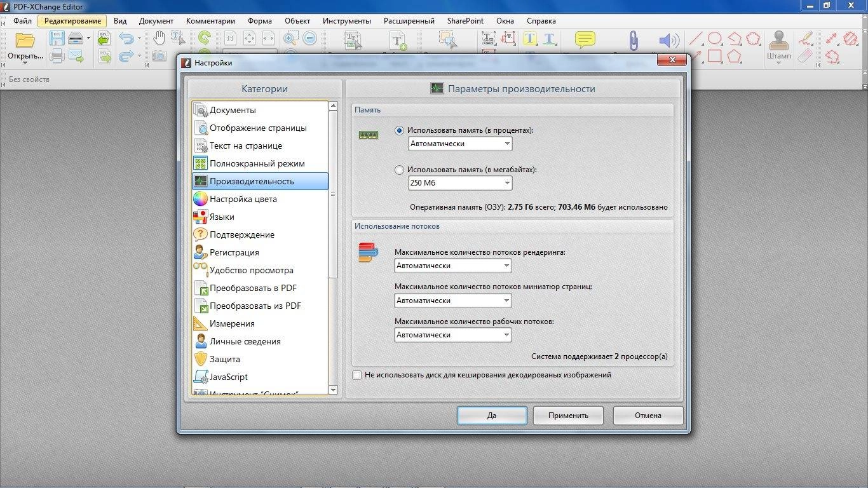This screenshot has height=488, width=868.
Task: Select Измерения category
Action: 260,323
